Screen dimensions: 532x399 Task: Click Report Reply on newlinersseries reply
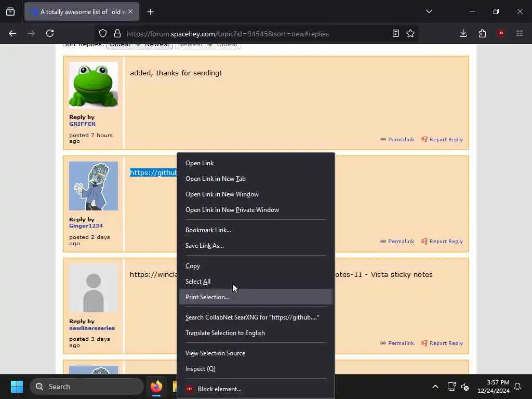point(442,343)
